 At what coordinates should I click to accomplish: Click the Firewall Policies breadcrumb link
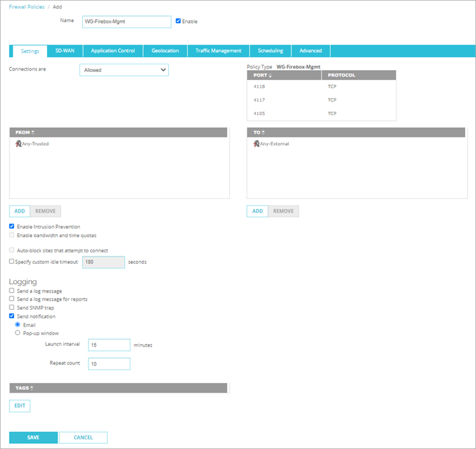point(27,6)
